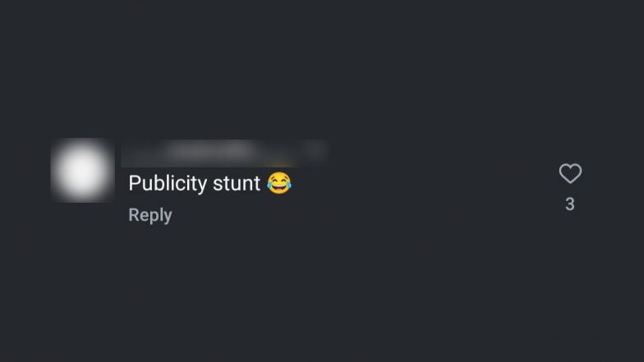Click the laughing-crying emoji in the comment
Image resolution: width=644 pixels, height=362 pixels.
[279, 183]
